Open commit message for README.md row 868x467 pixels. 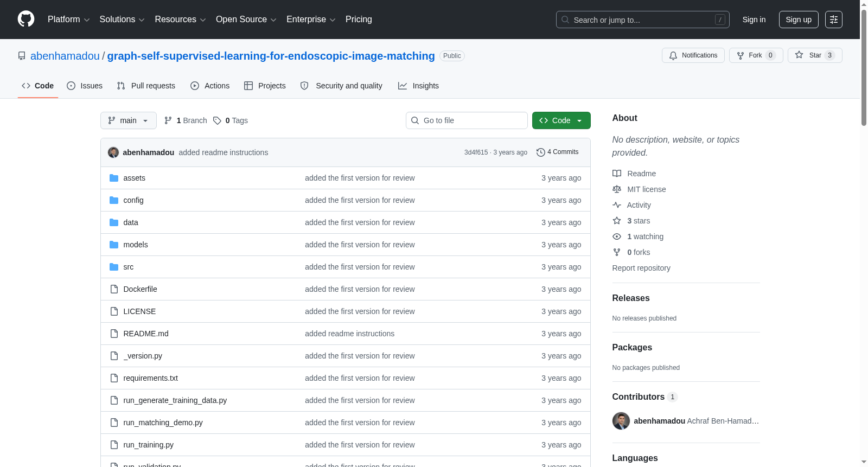point(349,334)
